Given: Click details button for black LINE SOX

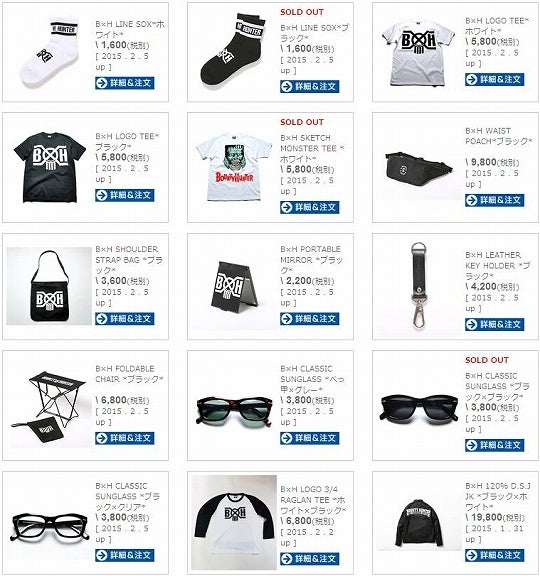Looking at the screenshot, I should tap(309, 87).
